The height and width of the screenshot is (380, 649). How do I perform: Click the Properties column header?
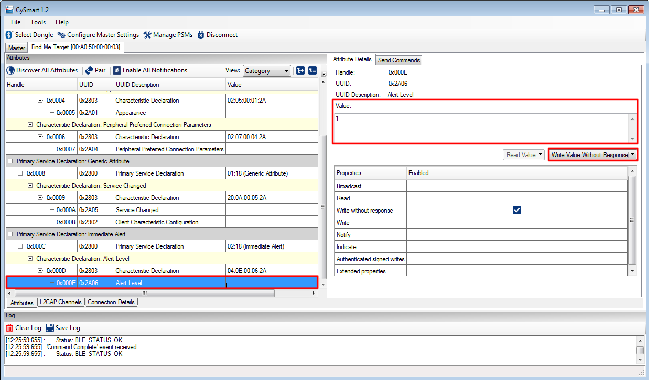[x=370, y=173]
